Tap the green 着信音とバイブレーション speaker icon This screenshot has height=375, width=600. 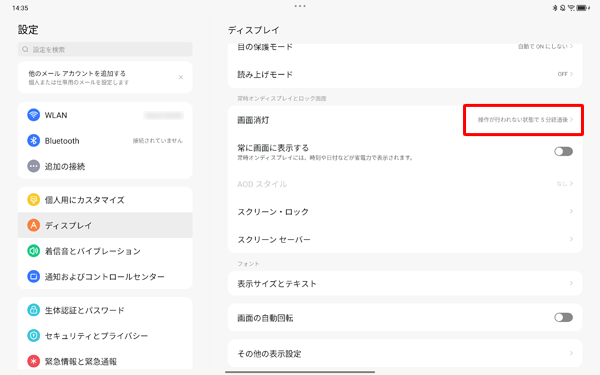33,251
